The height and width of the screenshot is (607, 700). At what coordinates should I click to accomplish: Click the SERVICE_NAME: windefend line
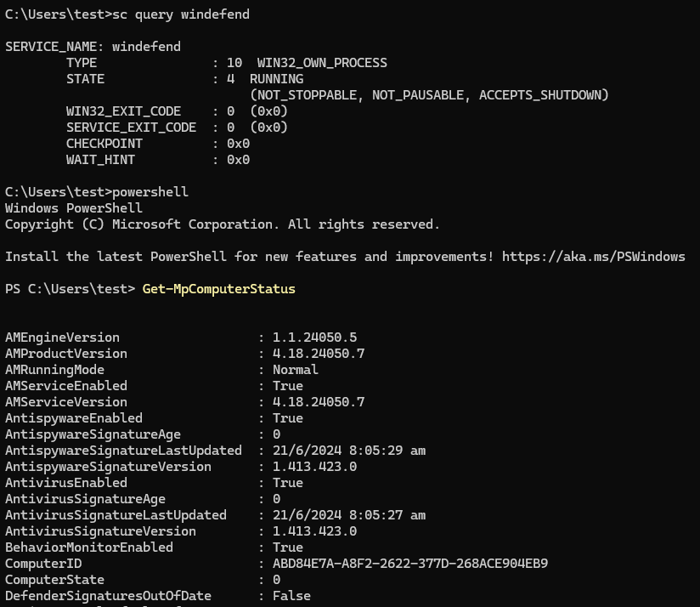[x=93, y=47]
